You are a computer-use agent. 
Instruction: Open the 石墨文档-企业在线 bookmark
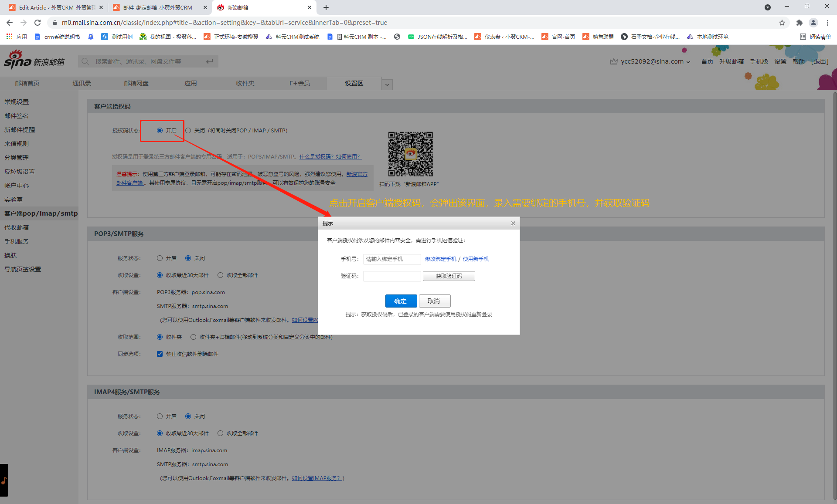point(650,37)
